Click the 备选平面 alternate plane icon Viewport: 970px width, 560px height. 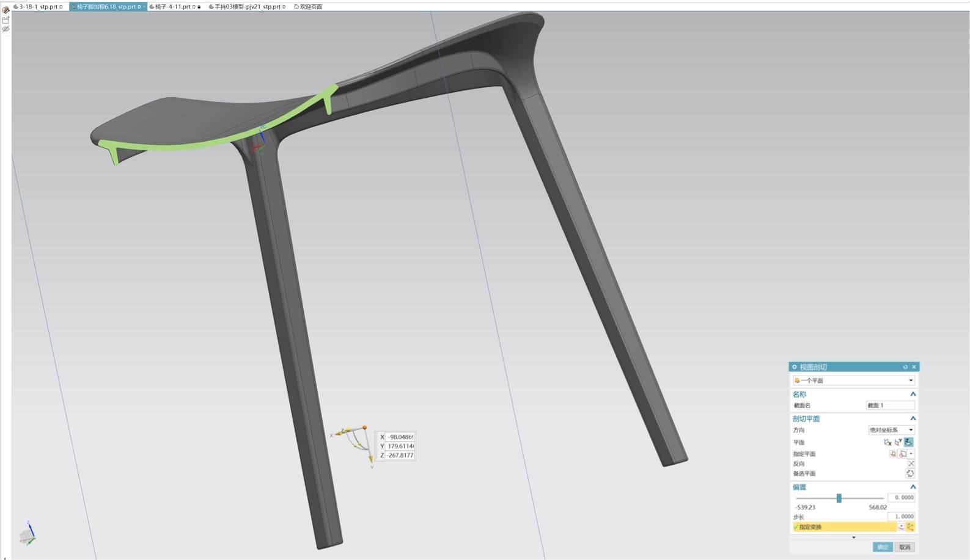[x=910, y=473]
